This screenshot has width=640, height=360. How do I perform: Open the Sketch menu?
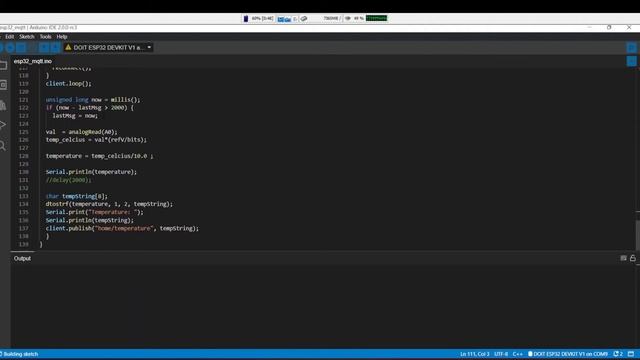[27, 37]
